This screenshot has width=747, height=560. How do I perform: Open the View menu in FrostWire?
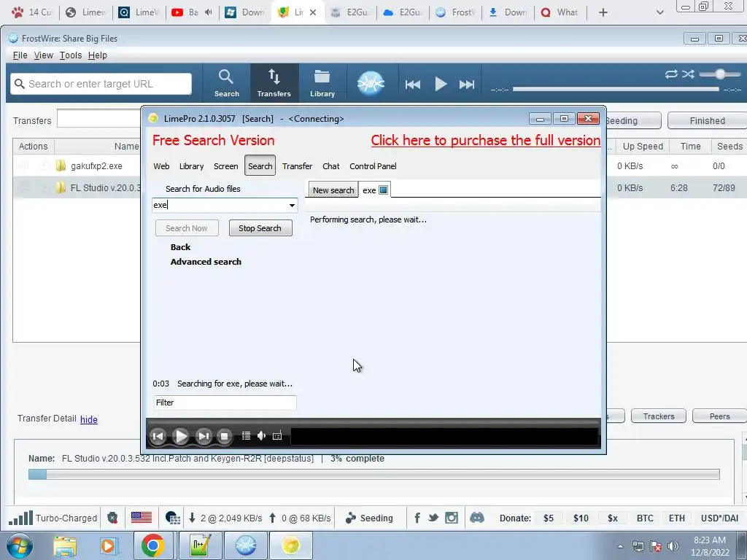coord(43,55)
